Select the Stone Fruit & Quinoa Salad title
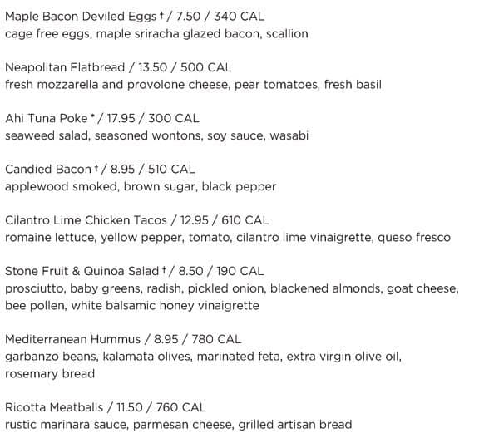Screen dimensions: 499x448 81,271
